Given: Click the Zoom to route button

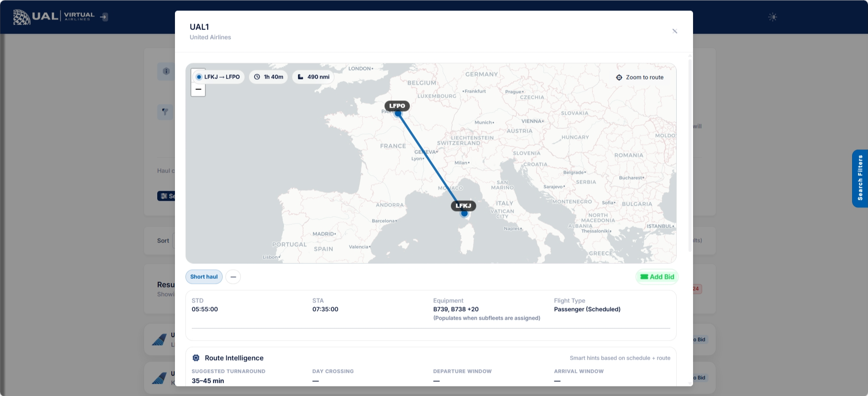Looking at the screenshot, I should (x=639, y=78).
